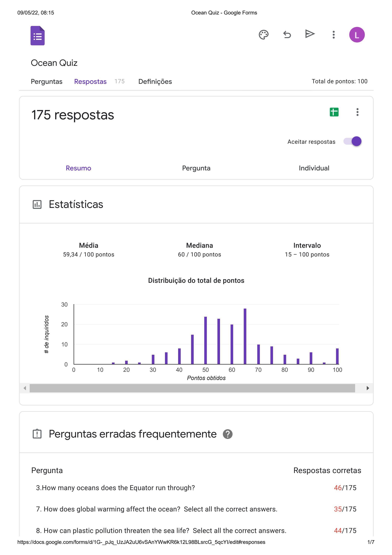
Task: Click the question about Equator oceans
Action: pyautogui.click(x=115, y=488)
